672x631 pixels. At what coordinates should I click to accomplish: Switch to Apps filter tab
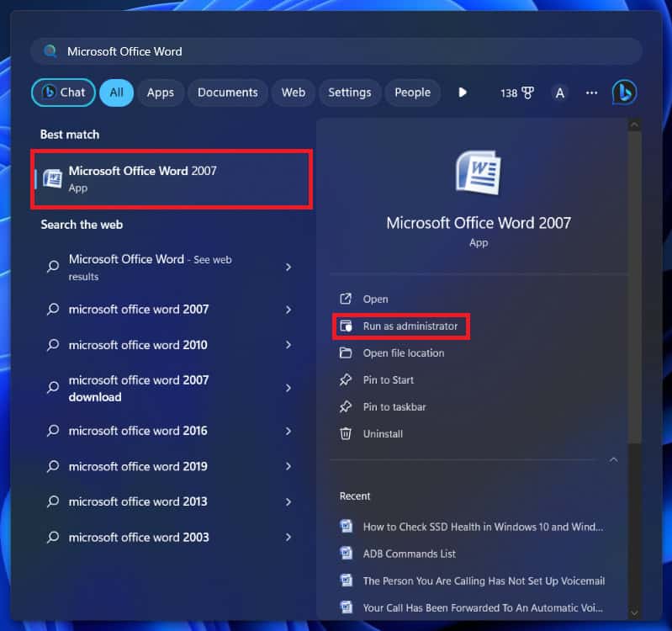(161, 93)
